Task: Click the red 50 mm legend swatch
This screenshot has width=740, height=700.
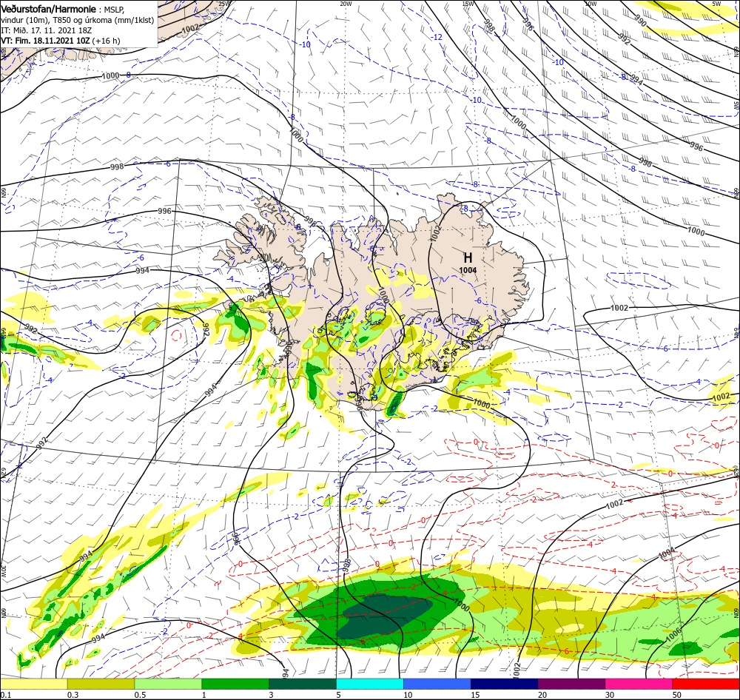Action: [x=706, y=684]
